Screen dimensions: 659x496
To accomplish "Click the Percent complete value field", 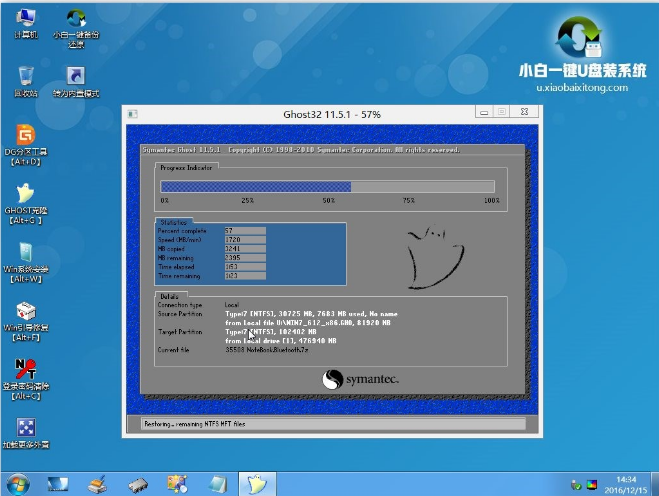I will tap(246, 231).
